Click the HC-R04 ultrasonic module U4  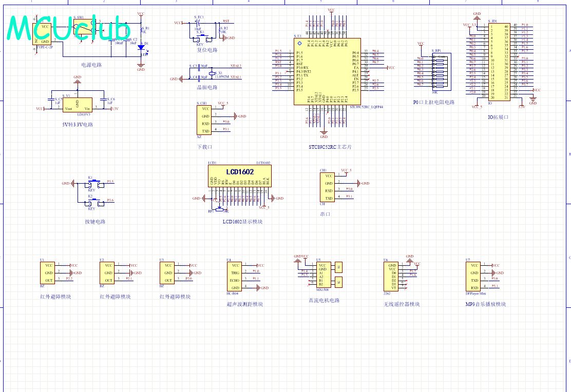pos(234,277)
